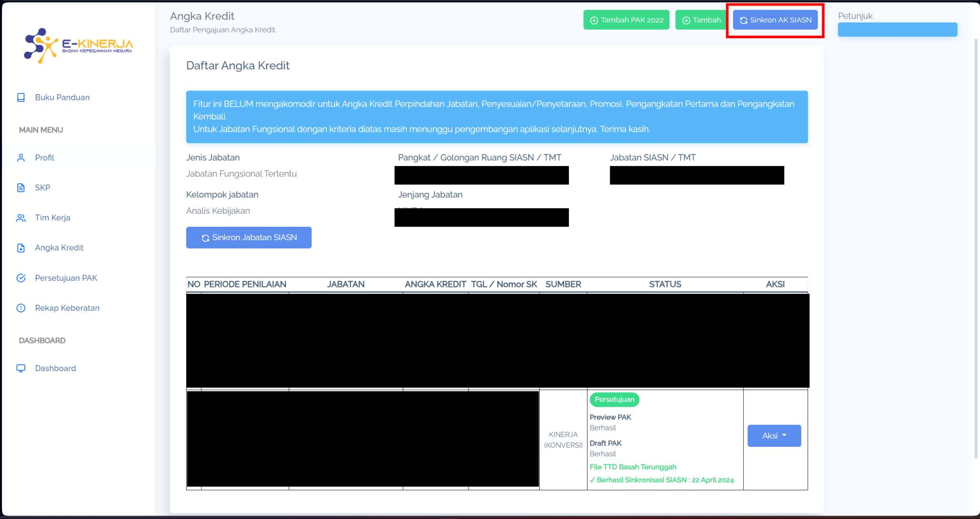980x519 pixels.
Task: Go to the Persetujuan PAK menu
Action: [x=66, y=278]
